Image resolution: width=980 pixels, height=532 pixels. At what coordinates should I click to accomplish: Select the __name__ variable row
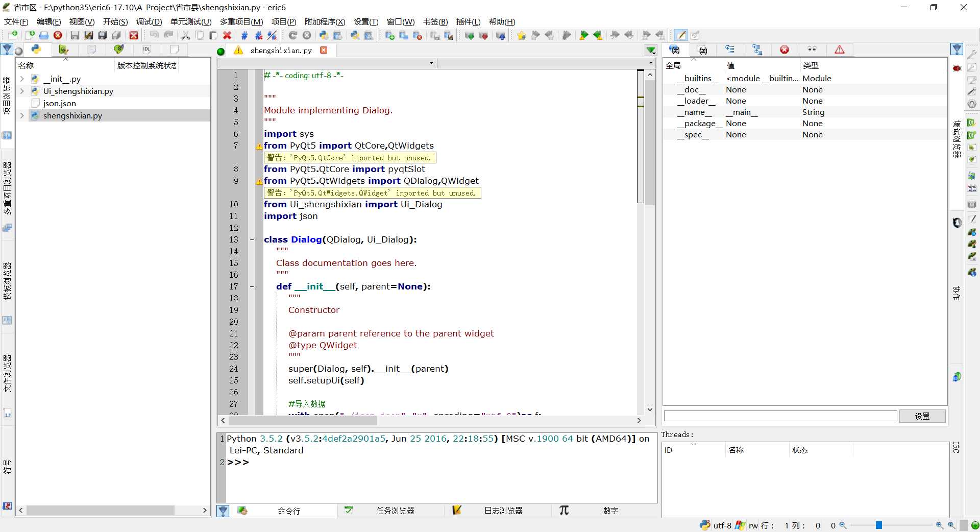pyautogui.click(x=805, y=112)
